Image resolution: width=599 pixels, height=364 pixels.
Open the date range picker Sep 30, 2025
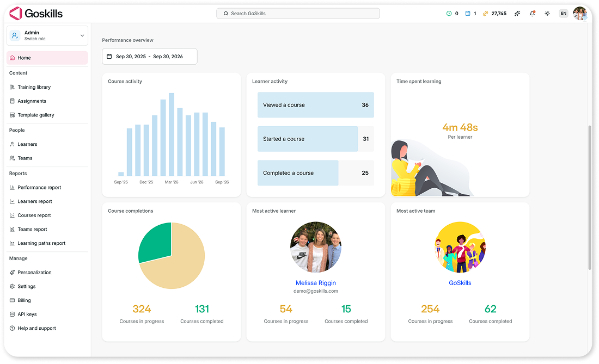pyautogui.click(x=150, y=57)
